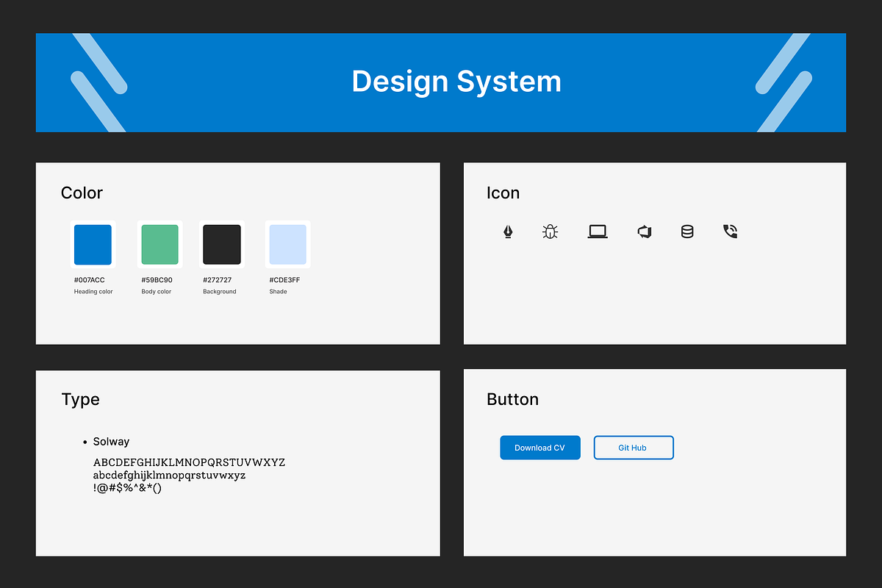Click the uppercase alphabet sample line

[x=189, y=463]
